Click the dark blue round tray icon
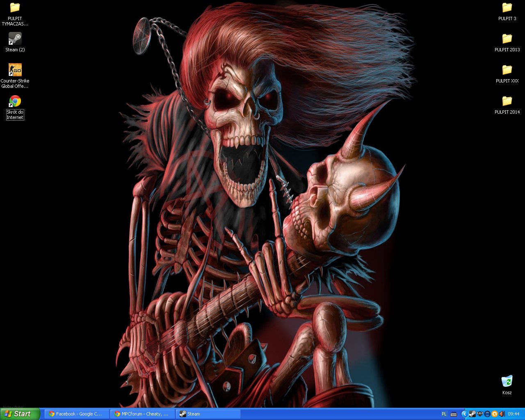Viewport: 525px width, 420px height. coord(487,414)
